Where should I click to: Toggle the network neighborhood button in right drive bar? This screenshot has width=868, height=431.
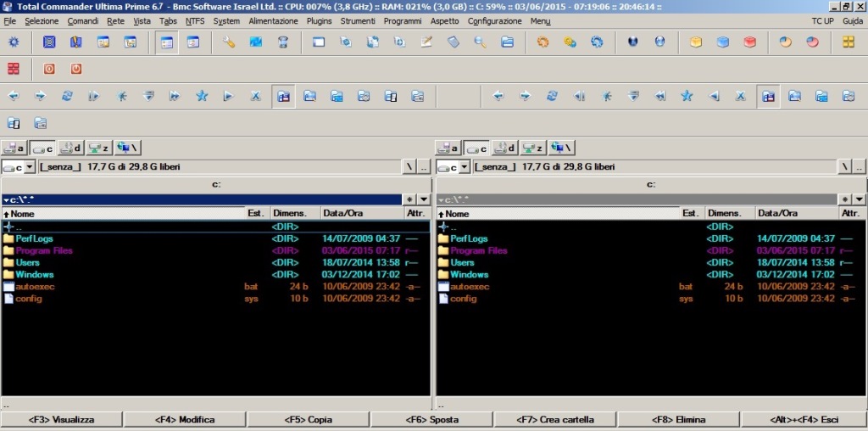[563, 148]
